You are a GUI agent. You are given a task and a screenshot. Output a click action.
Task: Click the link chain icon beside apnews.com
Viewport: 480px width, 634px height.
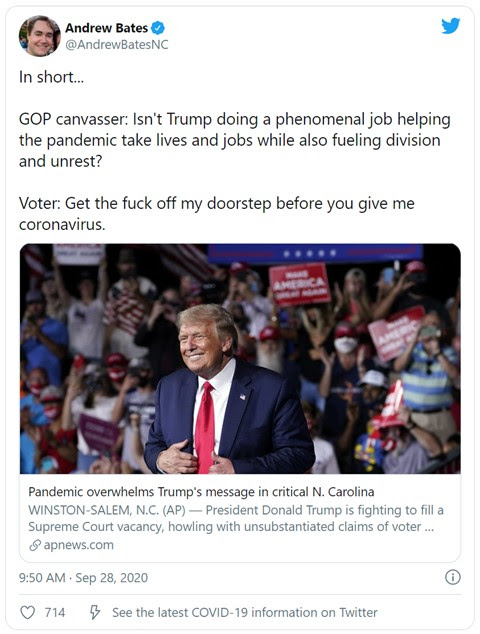[x=35, y=545]
